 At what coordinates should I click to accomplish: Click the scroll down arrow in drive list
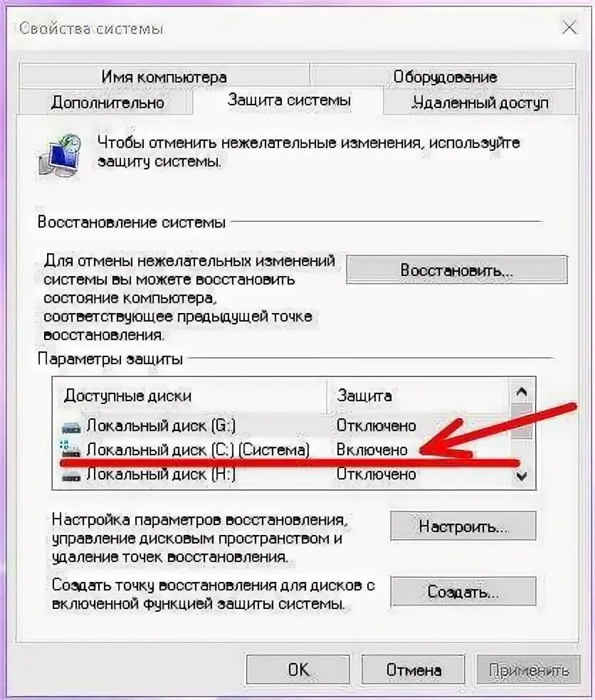[x=522, y=476]
